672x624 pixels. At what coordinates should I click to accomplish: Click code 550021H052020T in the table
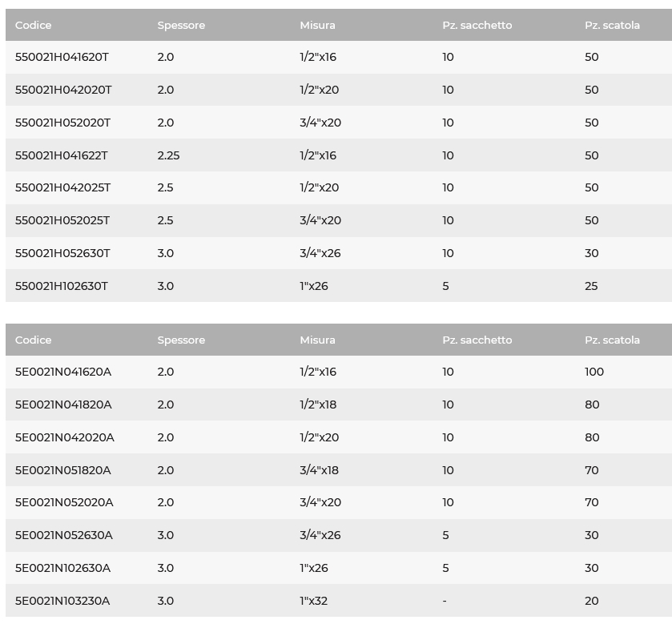[62, 123]
